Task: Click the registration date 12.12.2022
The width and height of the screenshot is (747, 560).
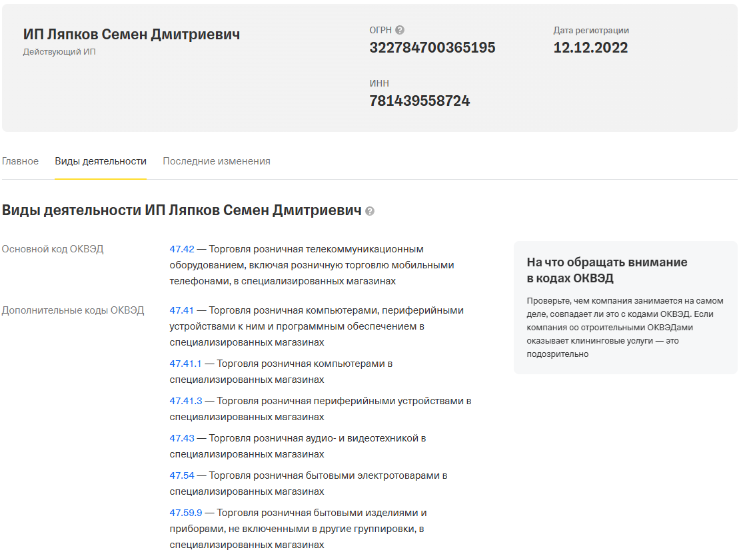Action: point(590,48)
